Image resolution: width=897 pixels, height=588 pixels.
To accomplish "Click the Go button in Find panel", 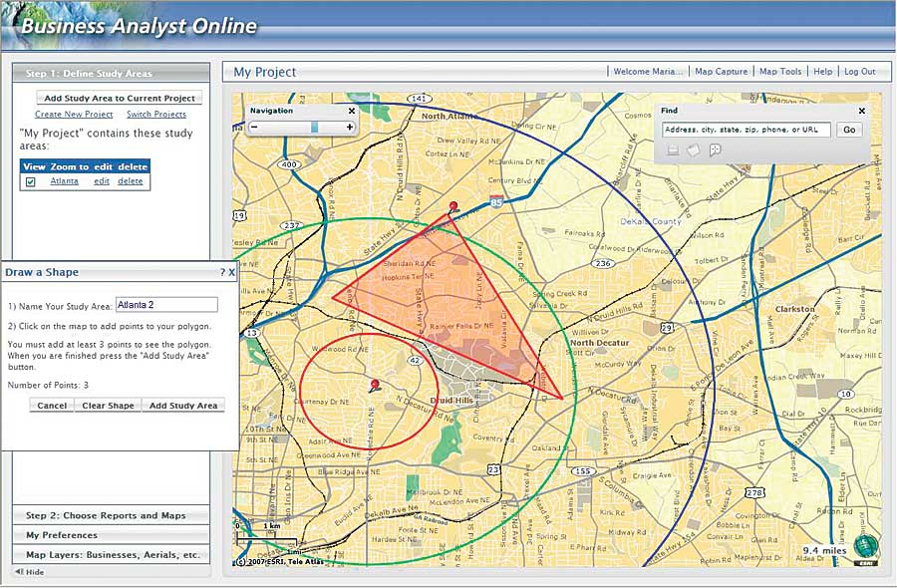I will click(849, 130).
